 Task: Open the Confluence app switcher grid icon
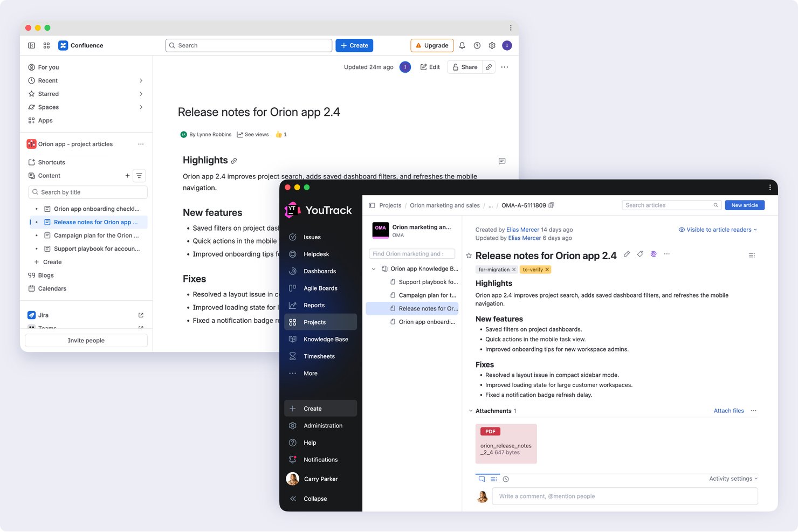click(x=47, y=46)
